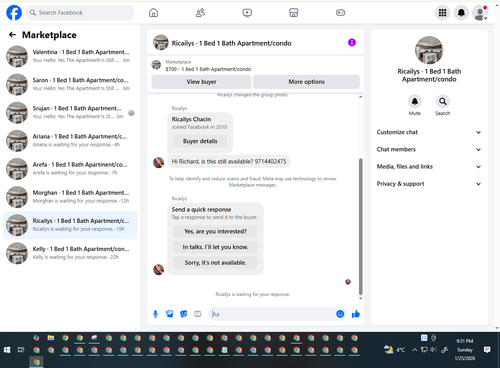Send quick reply 'Sorry, it's not available.'

(x=215, y=263)
